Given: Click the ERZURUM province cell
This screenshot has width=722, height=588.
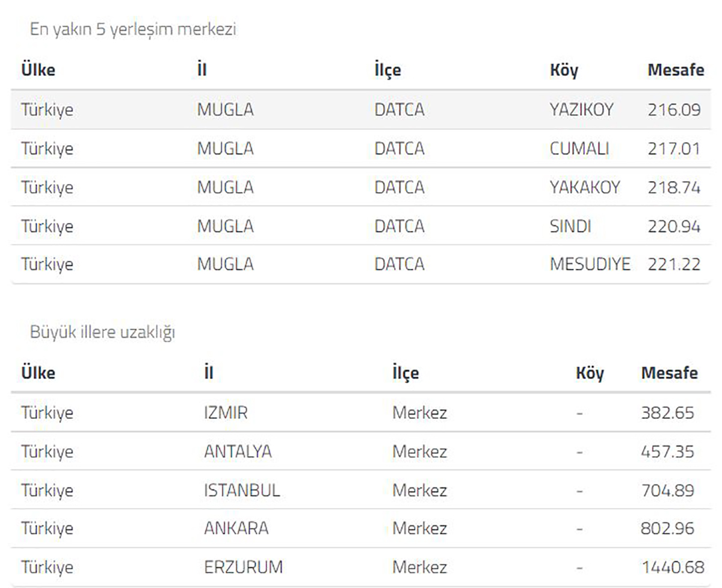Looking at the screenshot, I should 243,567.
